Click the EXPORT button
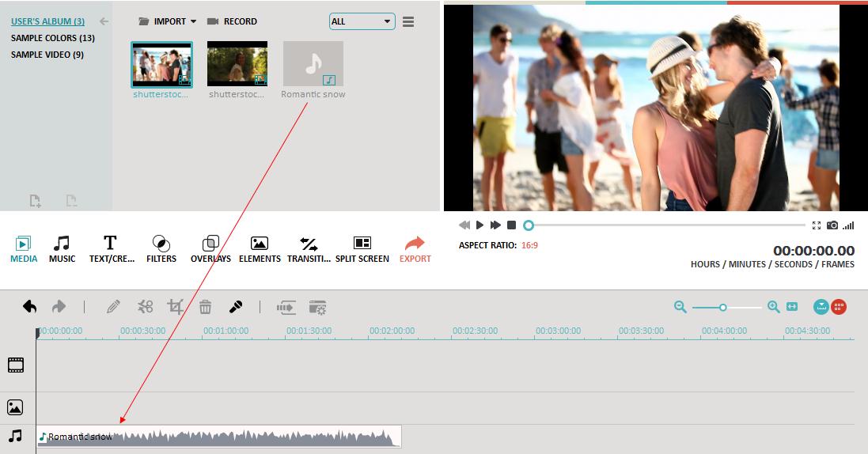Image resolution: width=868 pixels, height=454 pixels. point(415,248)
